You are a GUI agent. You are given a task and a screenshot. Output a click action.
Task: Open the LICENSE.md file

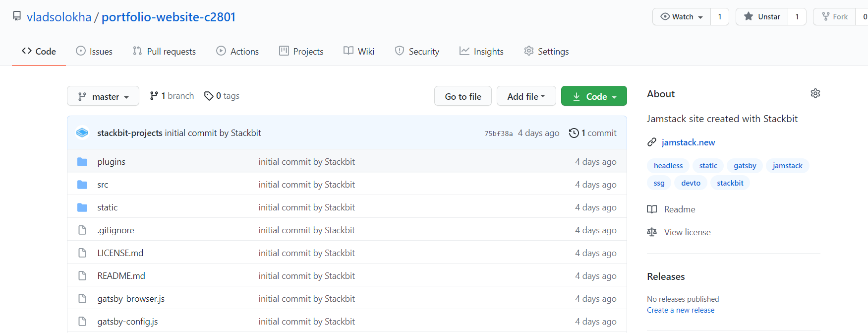tap(120, 253)
